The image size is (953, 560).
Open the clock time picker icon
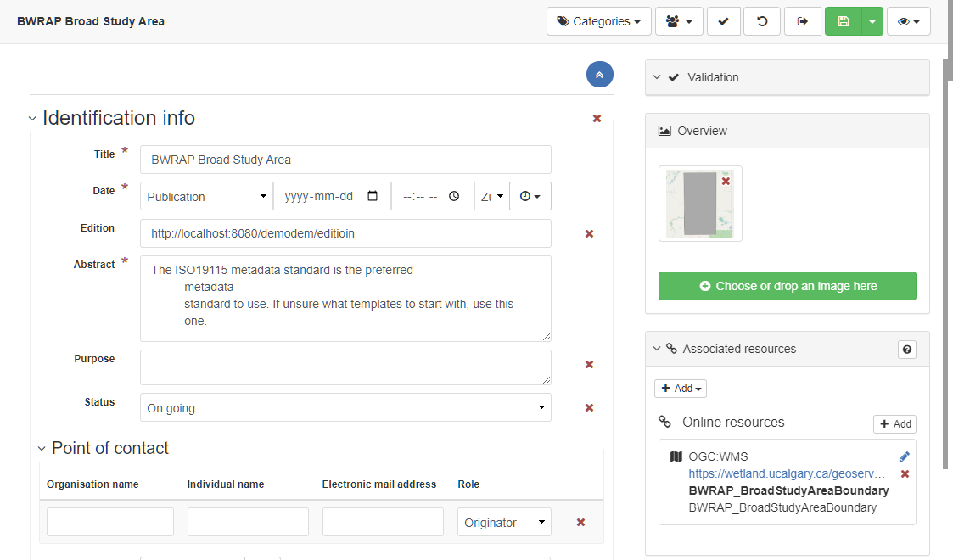454,195
